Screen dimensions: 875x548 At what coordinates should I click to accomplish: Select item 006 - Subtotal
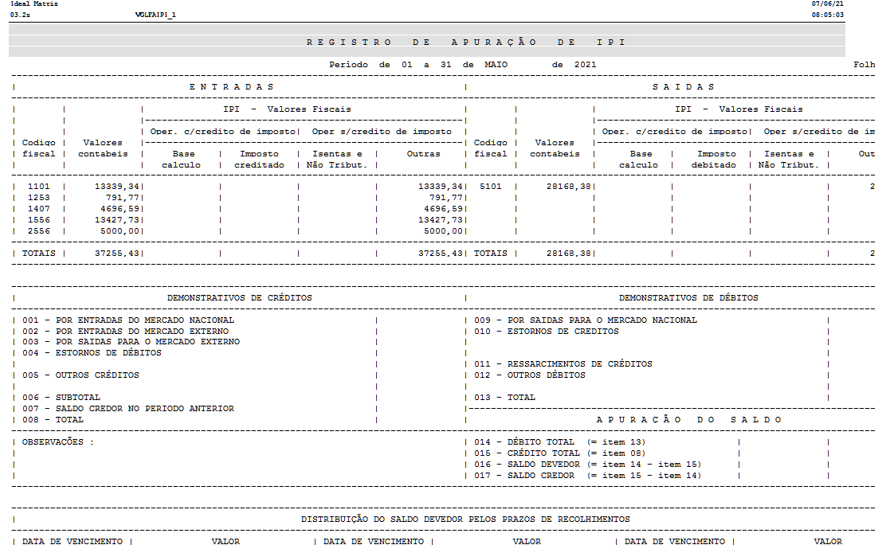pos(61,397)
